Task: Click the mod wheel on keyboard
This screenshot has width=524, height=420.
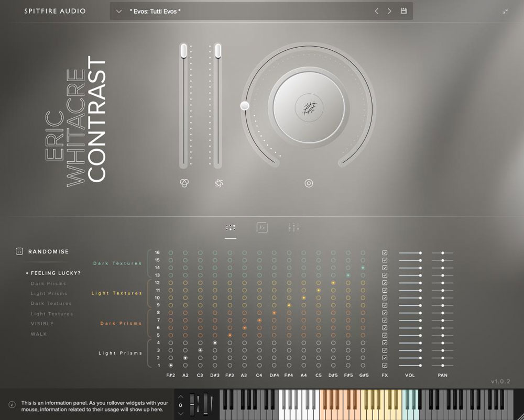Action: tap(206, 405)
